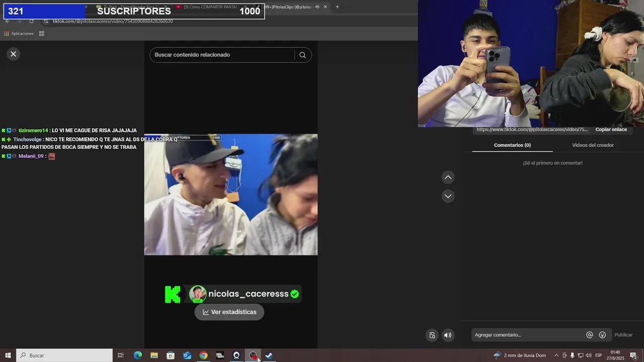Open Steam from the taskbar
This screenshot has width=644, height=362.
[269, 355]
